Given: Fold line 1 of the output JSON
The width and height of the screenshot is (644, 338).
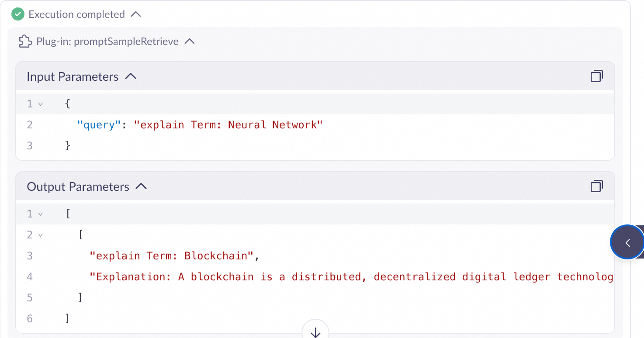Looking at the screenshot, I should coord(41,214).
